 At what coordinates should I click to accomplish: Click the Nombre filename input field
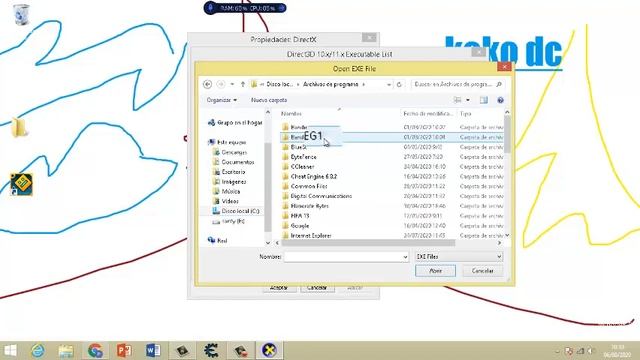[343, 257]
